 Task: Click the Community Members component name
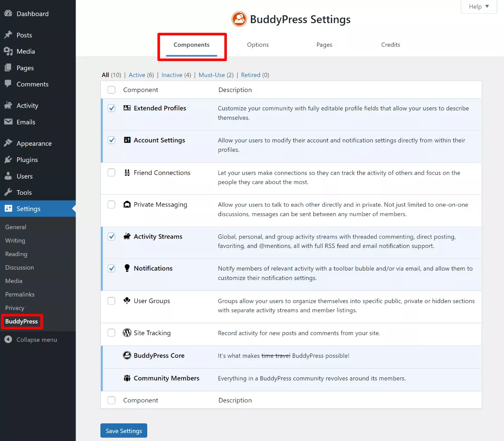[x=167, y=378]
